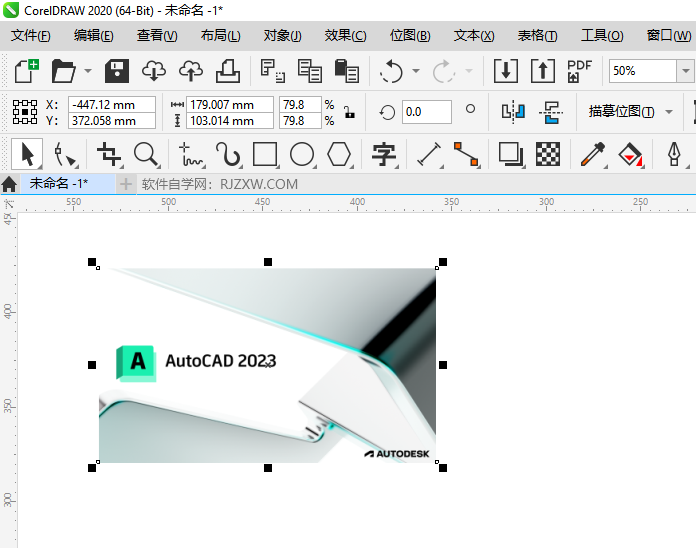Toggle the lock ratio padlock
This screenshot has width=696, height=548.
click(350, 113)
